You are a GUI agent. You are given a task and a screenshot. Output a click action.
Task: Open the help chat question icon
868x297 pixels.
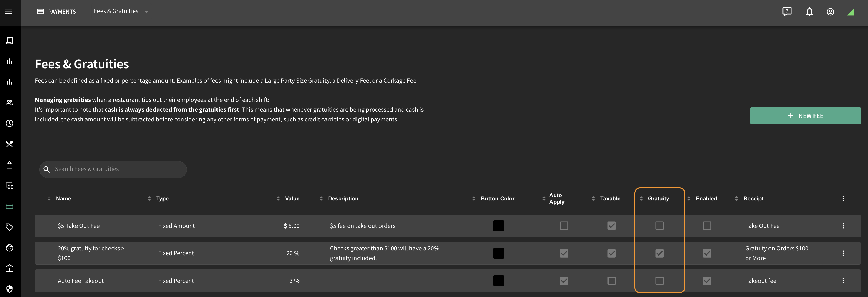(787, 12)
